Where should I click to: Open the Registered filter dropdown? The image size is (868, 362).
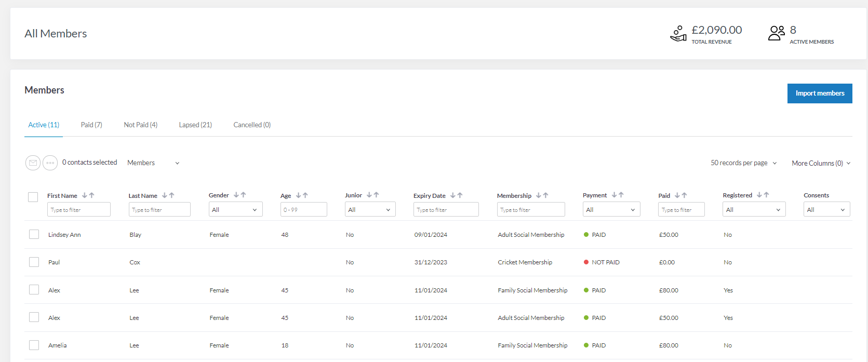pos(754,209)
